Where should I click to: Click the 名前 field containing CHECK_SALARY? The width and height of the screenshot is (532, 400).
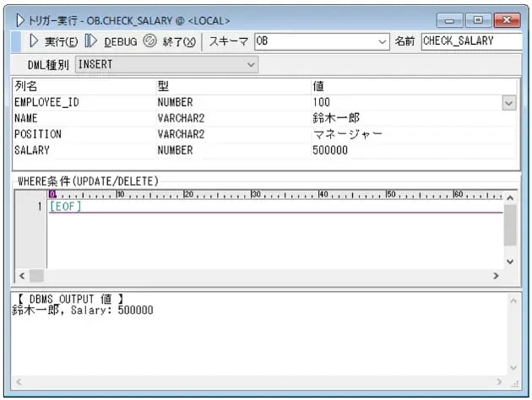point(470,41)
